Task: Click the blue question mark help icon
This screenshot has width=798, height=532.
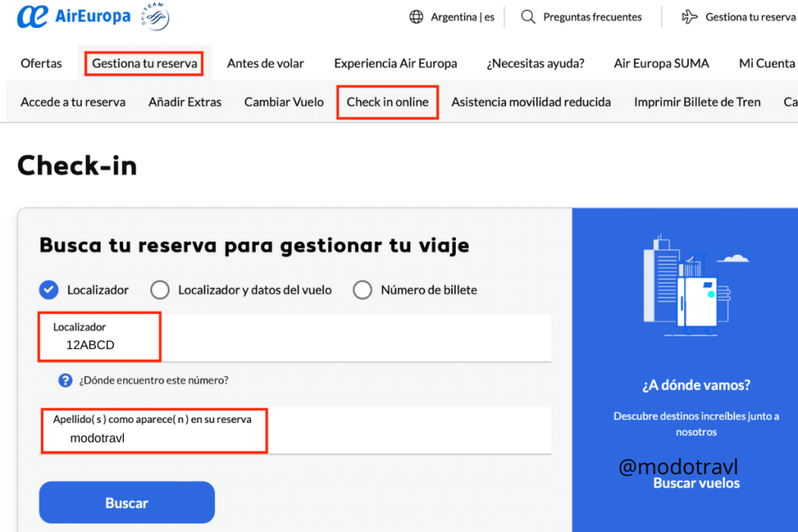Action: (x=65, y=380)
